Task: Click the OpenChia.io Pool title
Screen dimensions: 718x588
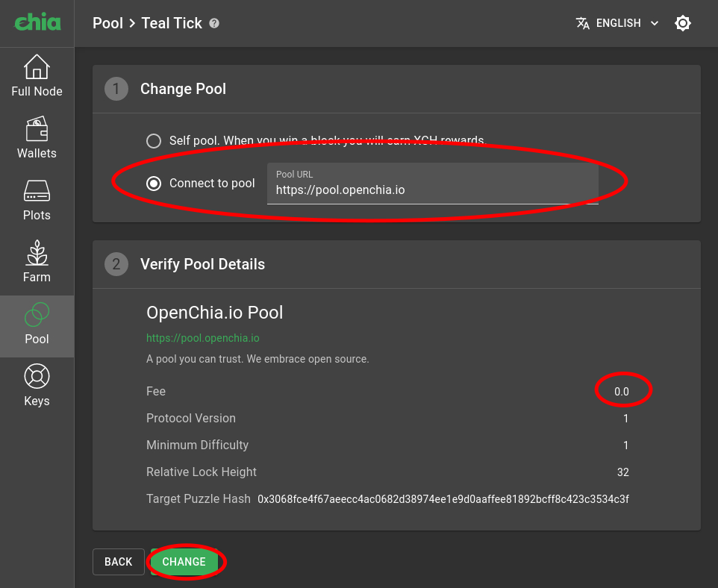Action: (215, 313)
